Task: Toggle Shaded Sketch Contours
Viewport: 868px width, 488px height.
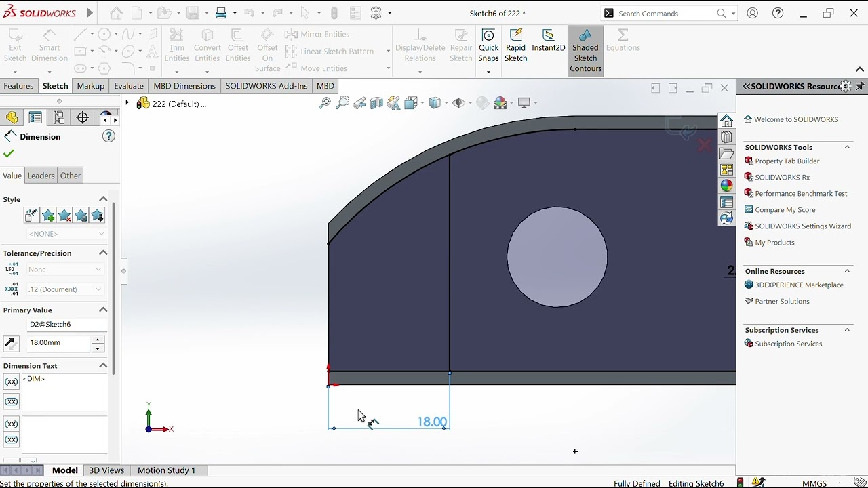Action: pos(585,51)
